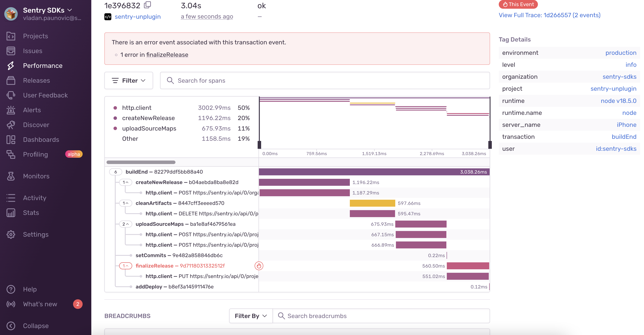
Task: Open View Full Trace link
Action: (x=549, y=15)
